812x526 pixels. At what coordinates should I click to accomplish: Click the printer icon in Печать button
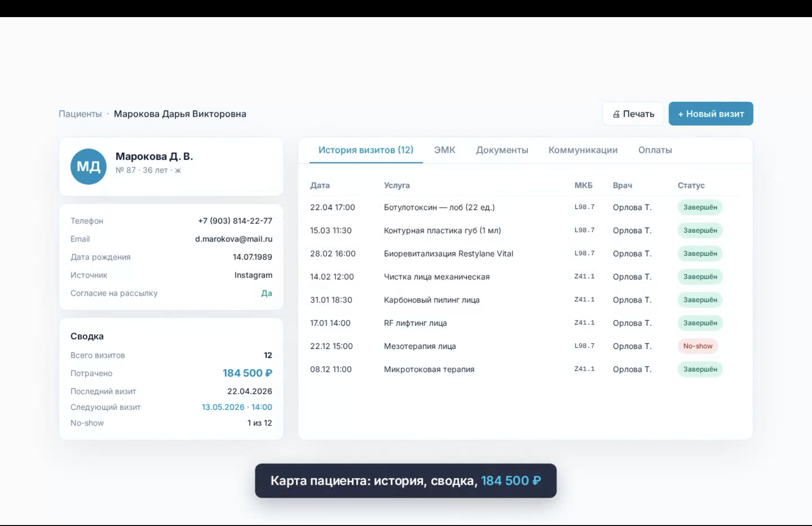616,114
